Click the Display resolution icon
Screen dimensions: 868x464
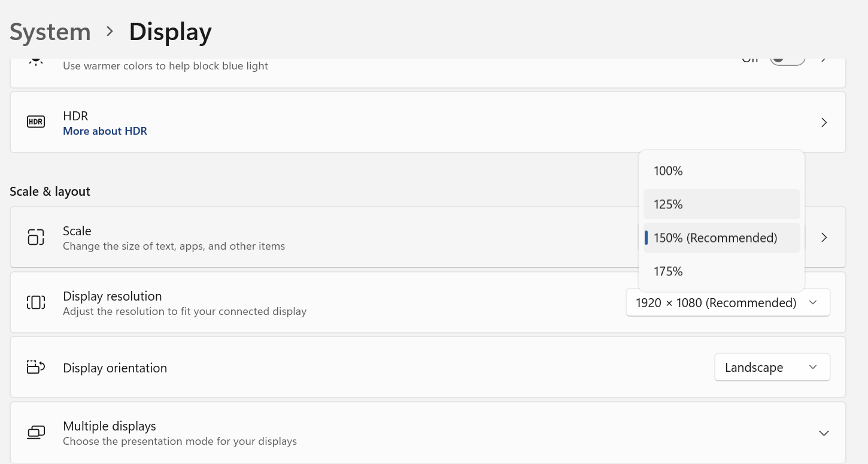36,302
